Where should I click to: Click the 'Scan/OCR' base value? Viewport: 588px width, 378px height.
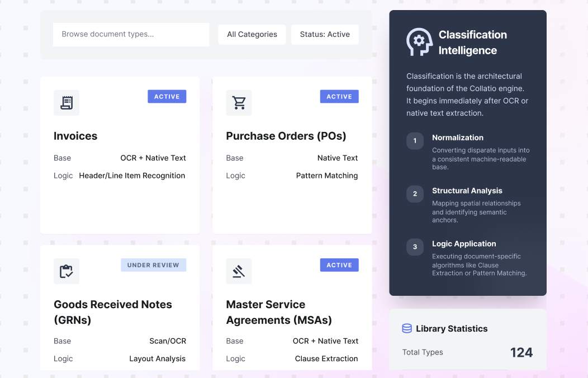[x=168, y=341]
